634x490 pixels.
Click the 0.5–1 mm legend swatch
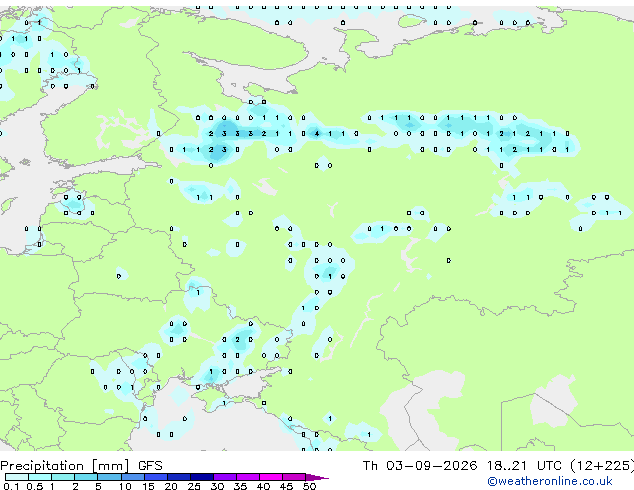[40, 477]
